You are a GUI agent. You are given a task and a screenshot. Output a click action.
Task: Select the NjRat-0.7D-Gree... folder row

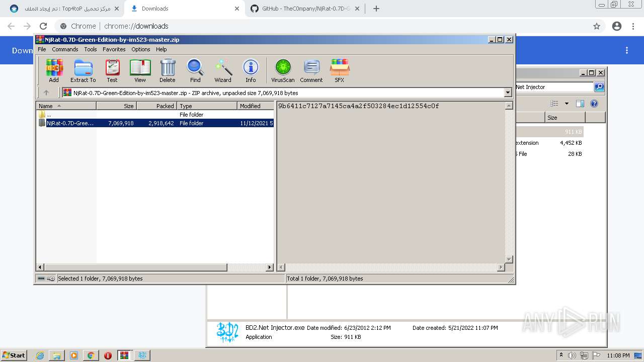coord(155,123)
